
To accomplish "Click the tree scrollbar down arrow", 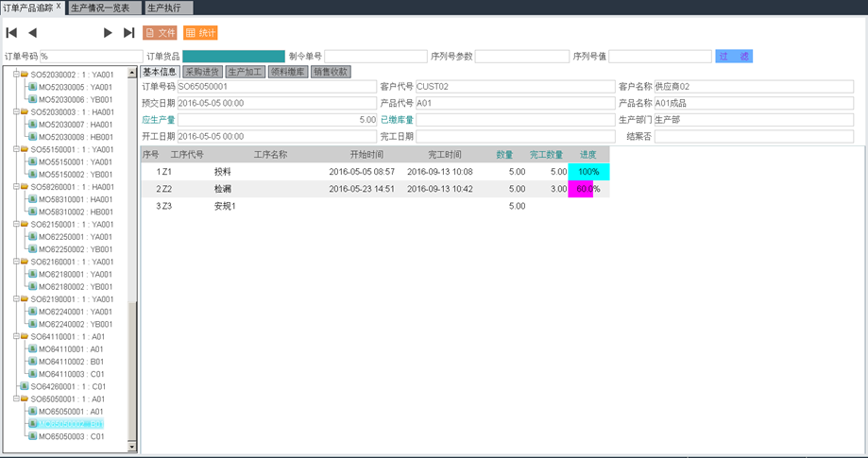I will 132,447.
